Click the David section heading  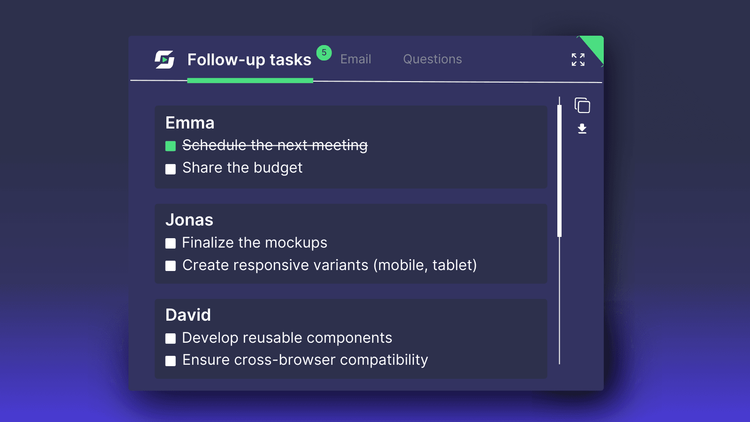[x=188, y=315]
